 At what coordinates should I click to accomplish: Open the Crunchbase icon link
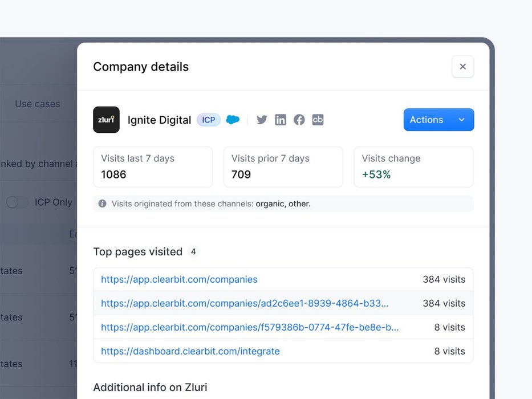click(318, 120)
